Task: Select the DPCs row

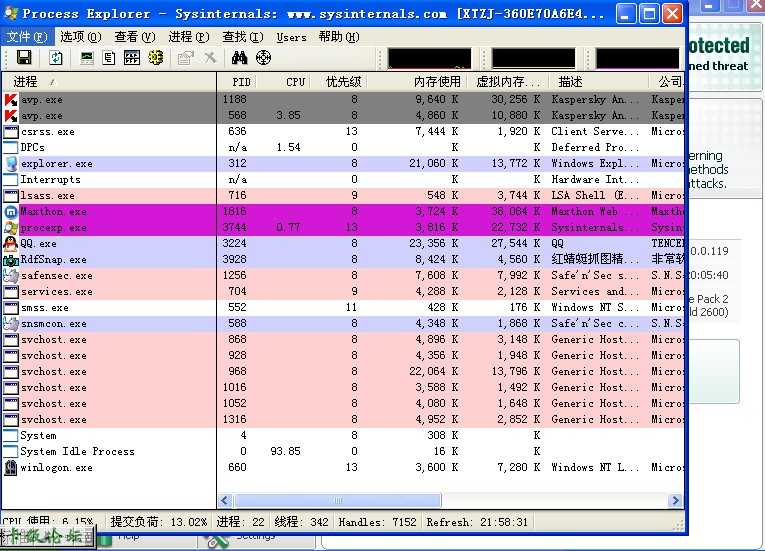Action: pyautogui.click(x=343, y=147)
